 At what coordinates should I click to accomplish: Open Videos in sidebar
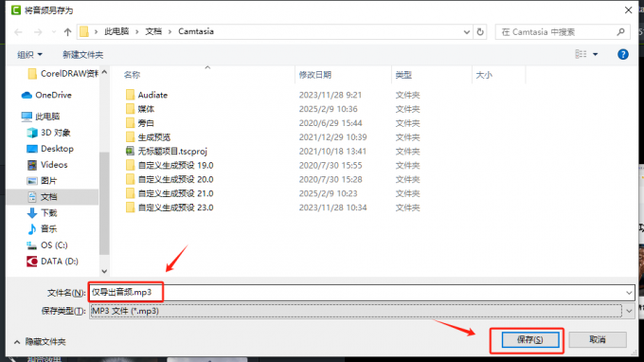(x=47, y=165)
